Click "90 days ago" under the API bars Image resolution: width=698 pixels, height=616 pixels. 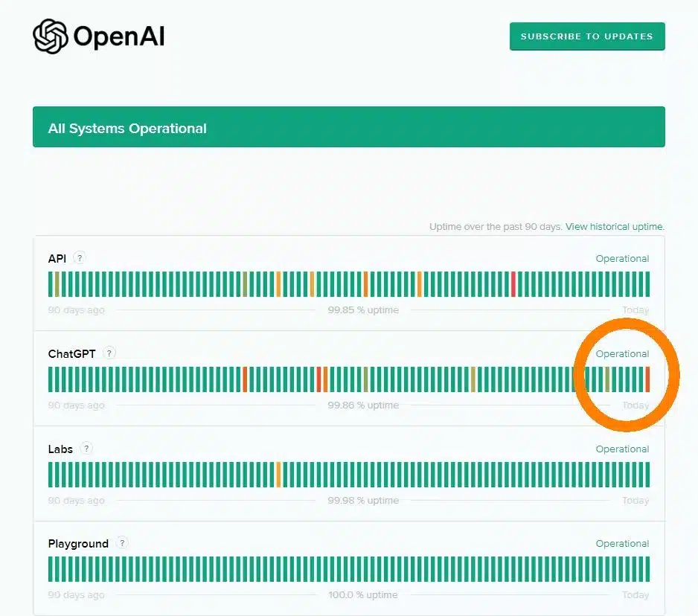tap(76, 309)
